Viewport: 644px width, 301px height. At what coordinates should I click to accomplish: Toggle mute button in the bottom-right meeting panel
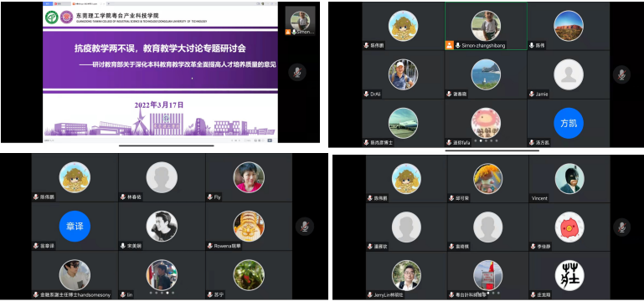(x=622, y=227)
